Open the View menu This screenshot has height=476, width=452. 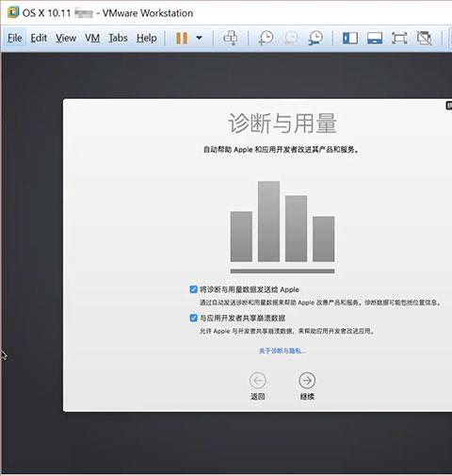[66, 38]
